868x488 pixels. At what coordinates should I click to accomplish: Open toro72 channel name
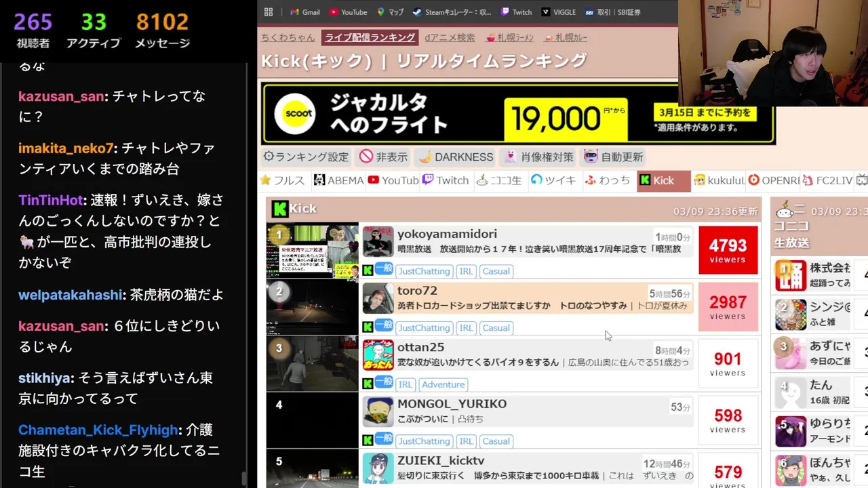tap(417, 291)
